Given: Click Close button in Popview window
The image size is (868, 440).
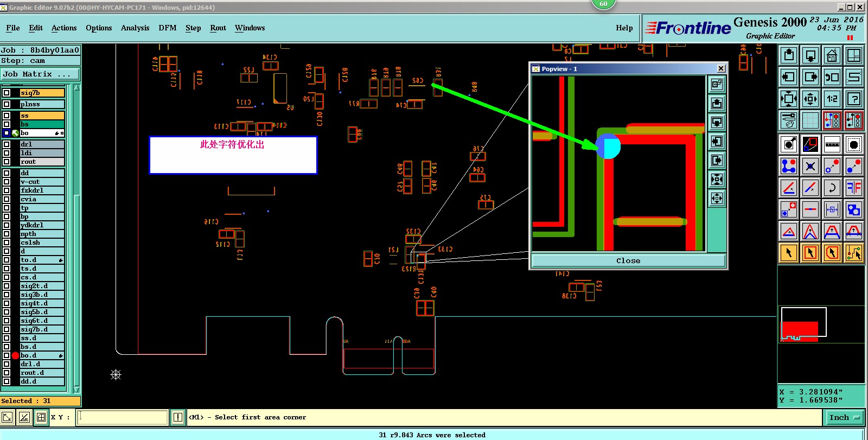Looking at the screenshot, I should 628,261.
